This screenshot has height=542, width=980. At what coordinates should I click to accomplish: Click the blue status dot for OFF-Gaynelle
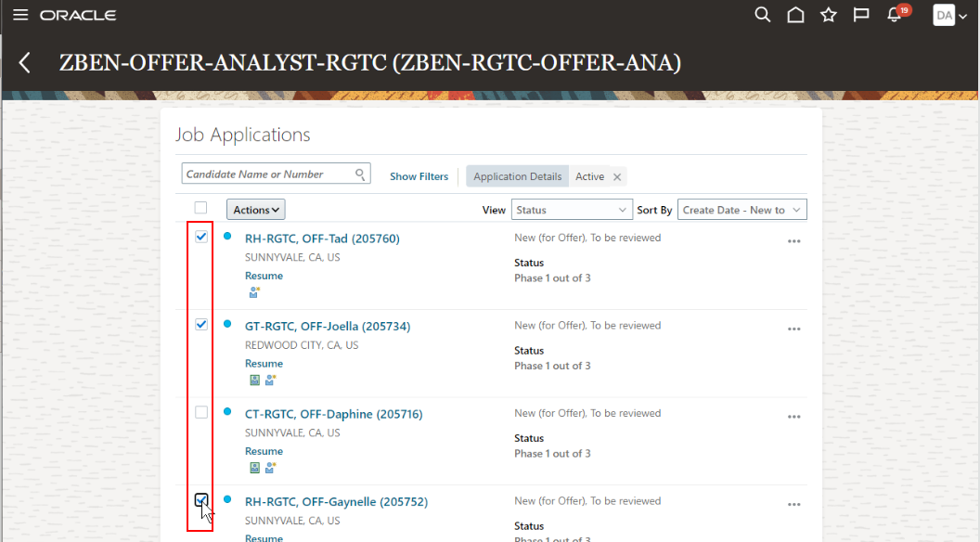pyautogui.click(x=227, y=499)
